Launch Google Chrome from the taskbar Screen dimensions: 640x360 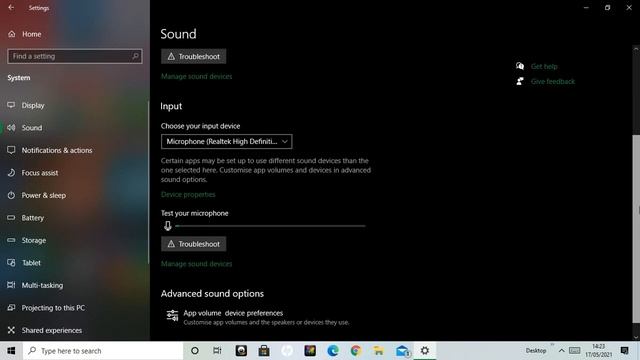click(x=356, y=351)
